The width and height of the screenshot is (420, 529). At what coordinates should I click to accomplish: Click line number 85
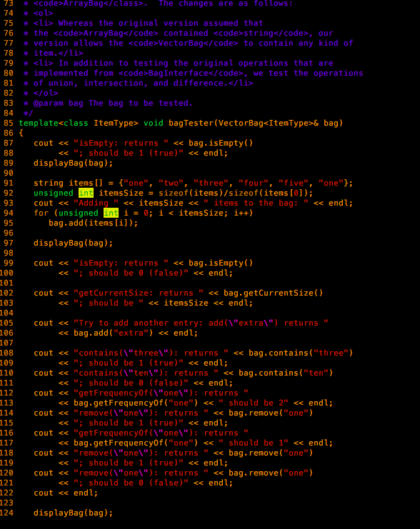[9, 123]
